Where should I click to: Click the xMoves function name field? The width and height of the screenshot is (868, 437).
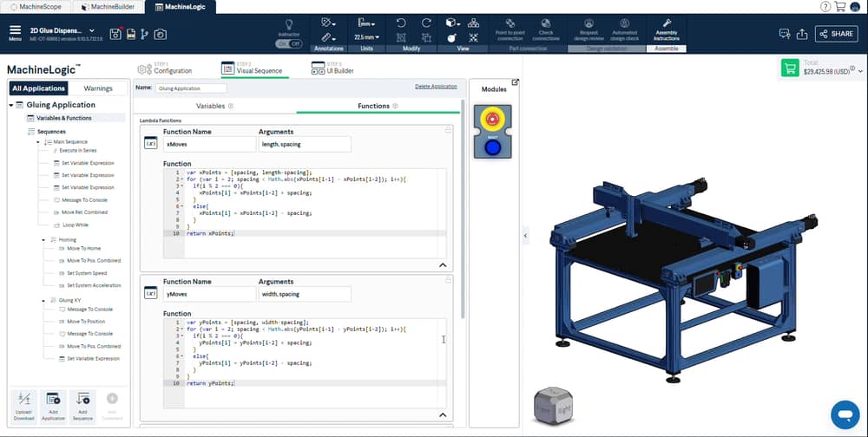point(208,145)
